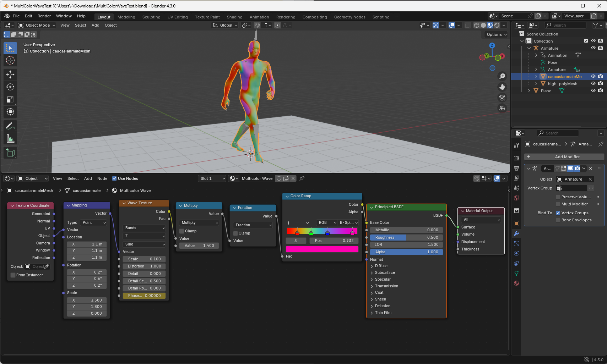Click the magenta color swatch in Color Ramp
Screen dimensions: 607x364
tap(322, 249)
